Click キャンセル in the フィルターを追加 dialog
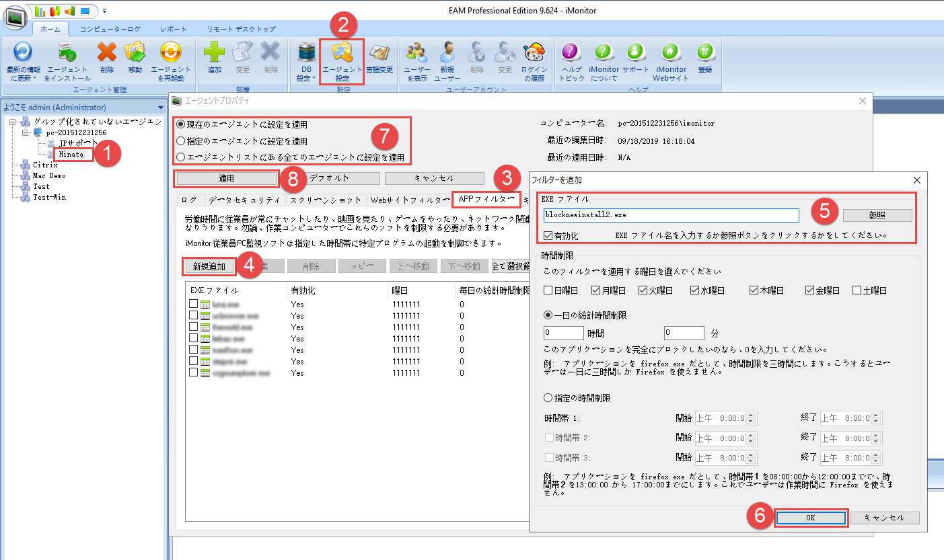Screen dimensions: 944x560 [x=885, y=518]
